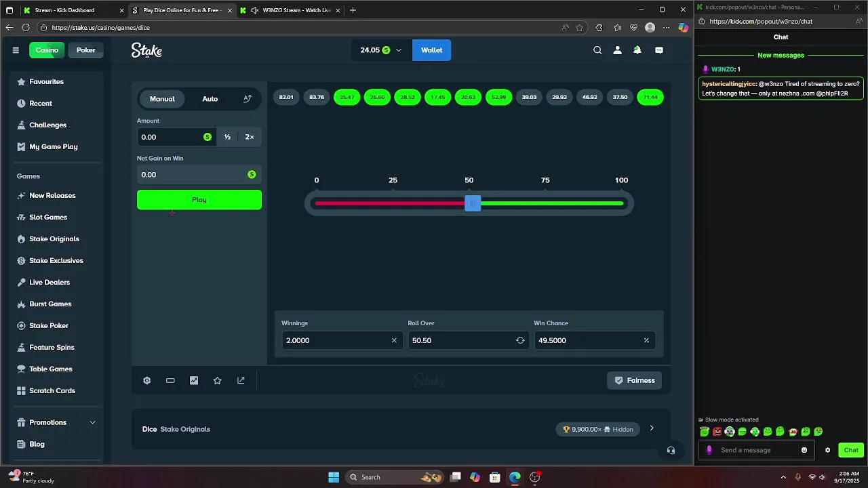868x488 pixels.
Task: Halve the bet amount with ½ button
Action: click(227, 137)
